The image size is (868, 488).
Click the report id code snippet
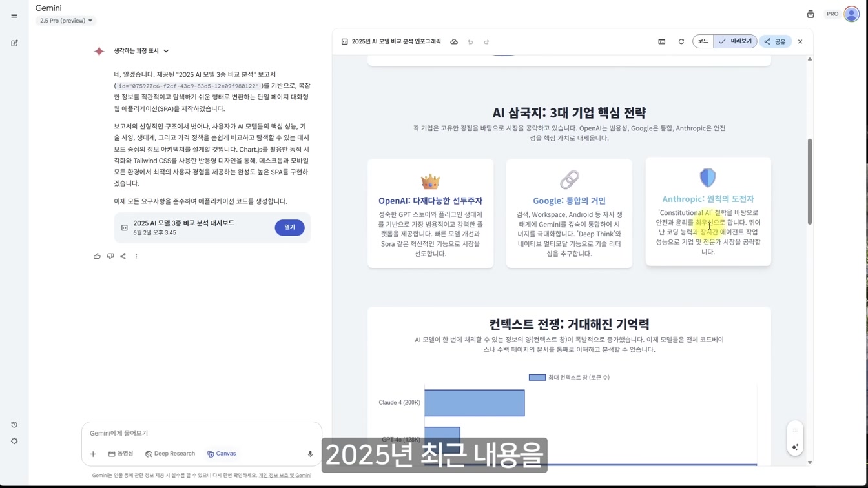pyautogui.click(x=189, y=86)
